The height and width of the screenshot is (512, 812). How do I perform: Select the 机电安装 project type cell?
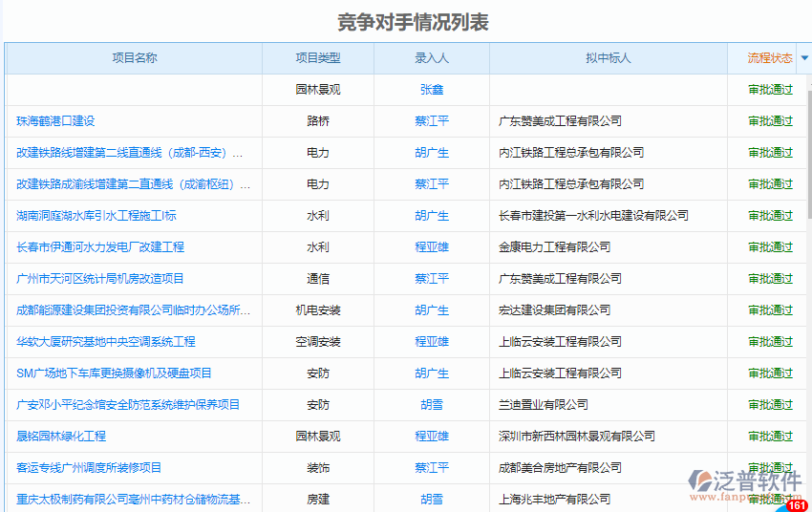point(318,310)
